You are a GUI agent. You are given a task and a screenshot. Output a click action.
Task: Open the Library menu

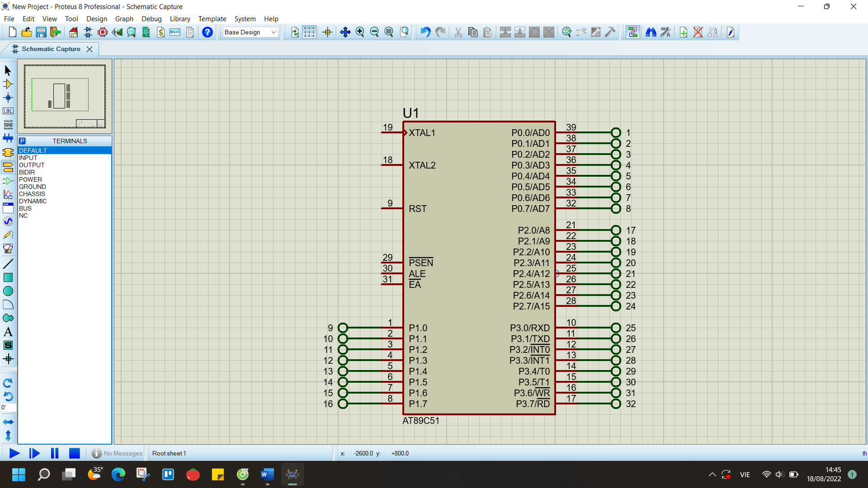click(x=179, y=19)
